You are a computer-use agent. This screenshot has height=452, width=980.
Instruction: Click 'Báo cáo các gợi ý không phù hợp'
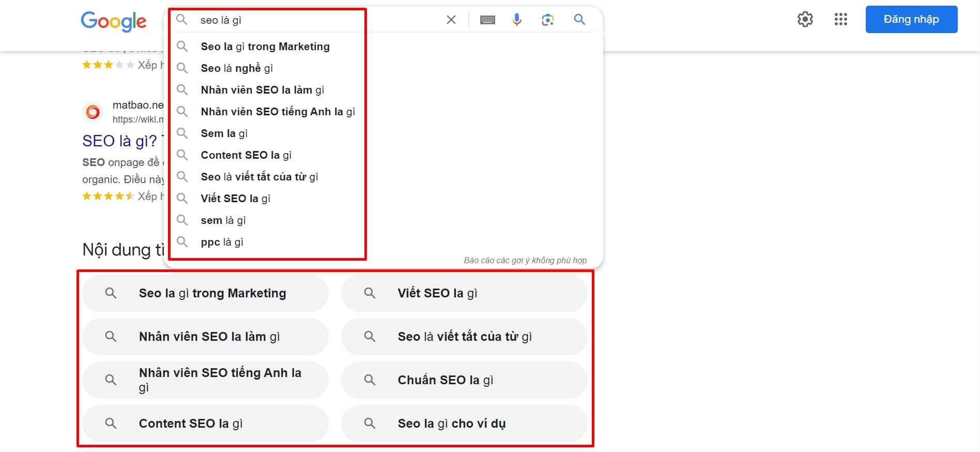(525, 260)
